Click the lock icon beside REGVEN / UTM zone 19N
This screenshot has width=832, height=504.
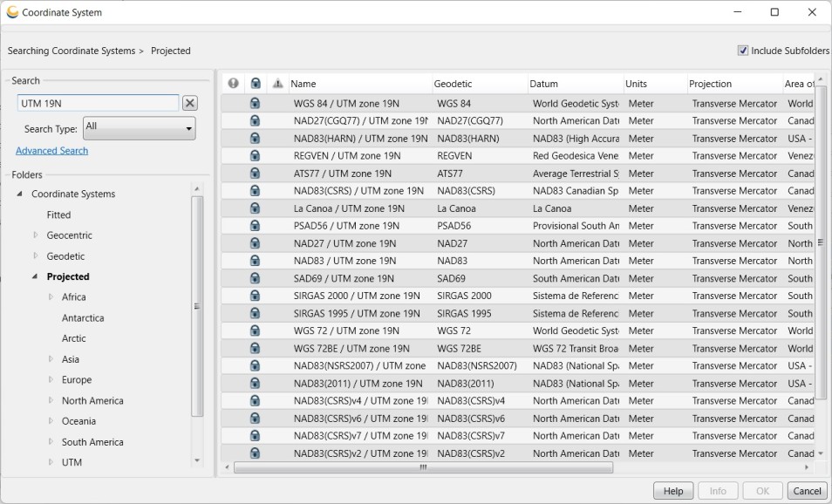[256, 156]
